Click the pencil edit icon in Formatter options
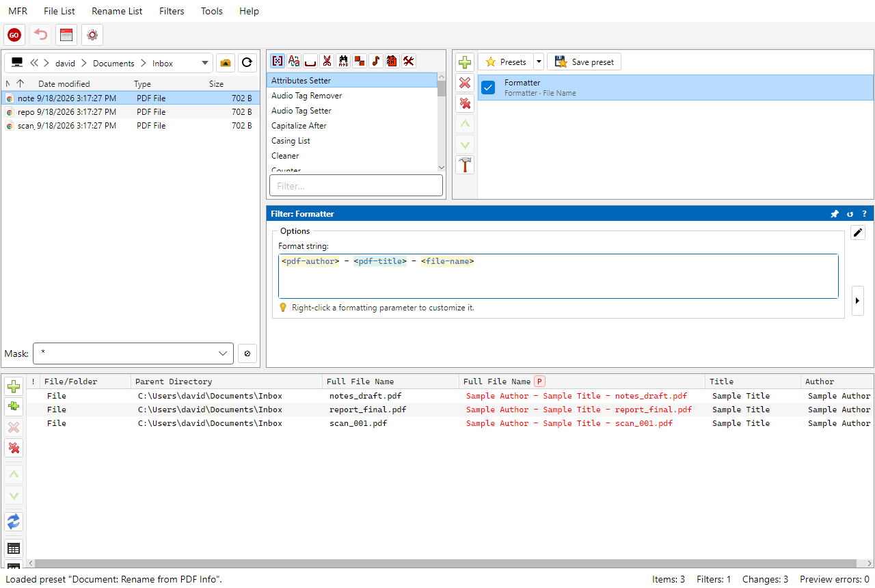The image size is (875, 588). click(858, 232)
